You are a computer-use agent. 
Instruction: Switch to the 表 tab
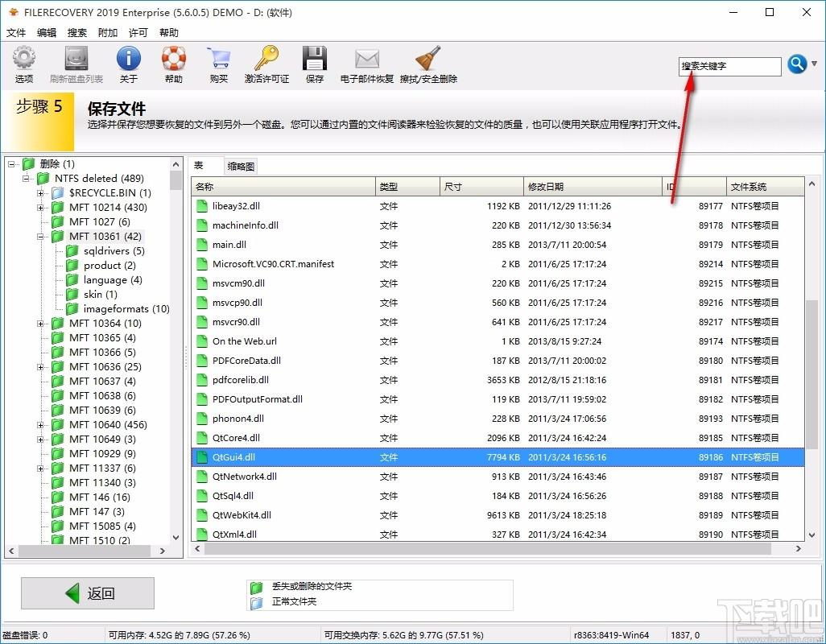[x=206, y=165]
